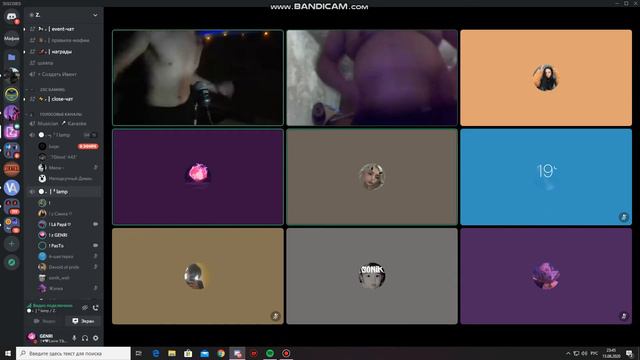
Task: Open taskbar clock and date
Action: tap(611, 353)
